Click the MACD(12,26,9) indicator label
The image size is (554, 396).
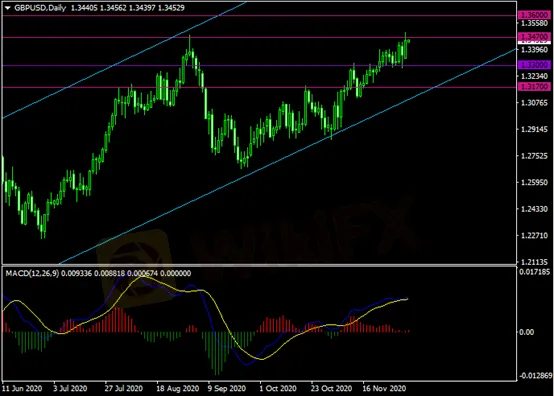(32, 273)
